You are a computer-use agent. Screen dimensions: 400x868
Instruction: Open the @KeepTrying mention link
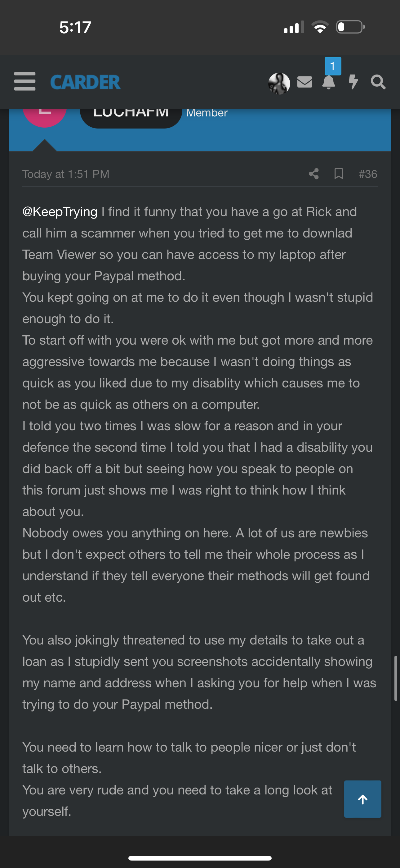[x=60, y=212]
